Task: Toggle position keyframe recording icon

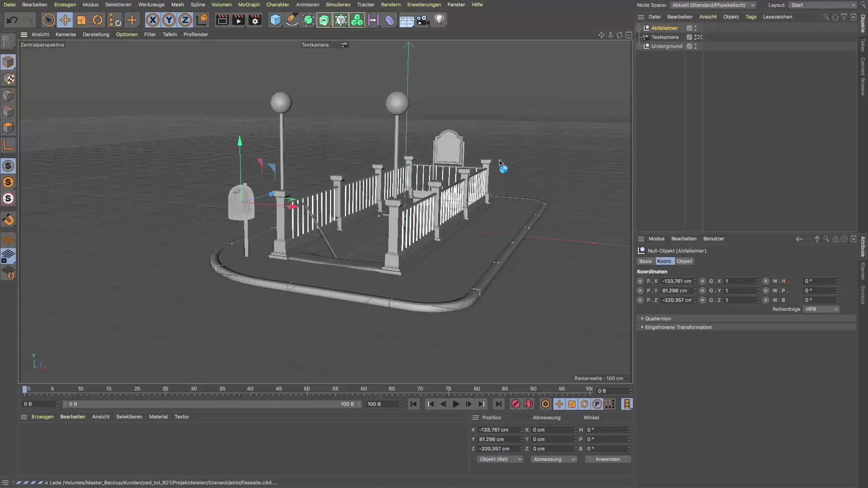Action: 559,404
